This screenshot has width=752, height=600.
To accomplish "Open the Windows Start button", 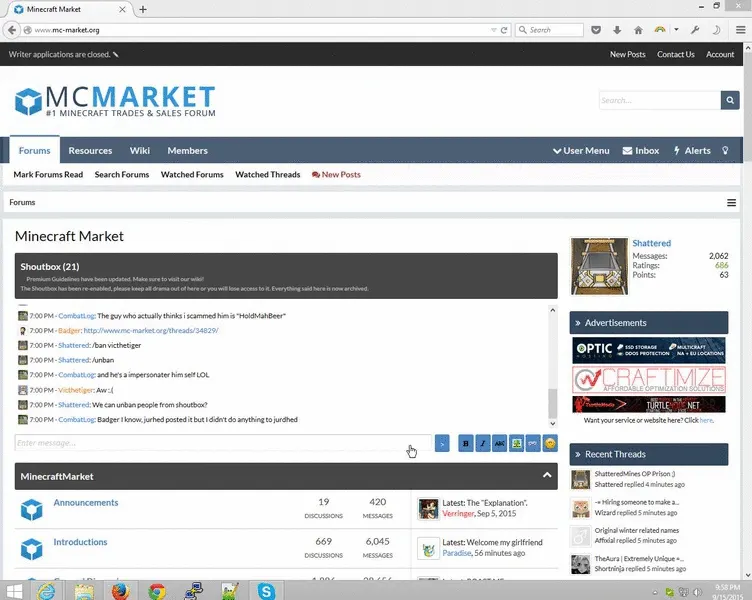I will click(14, 591).
